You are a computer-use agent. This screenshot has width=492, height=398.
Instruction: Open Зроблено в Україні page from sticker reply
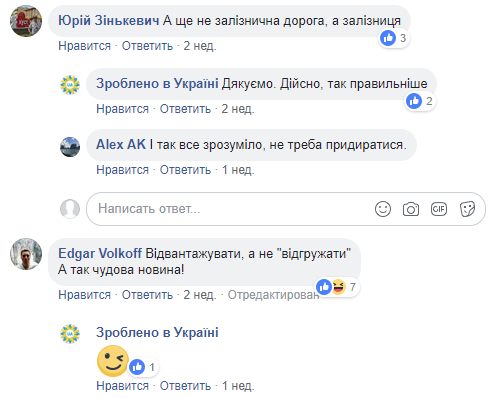[157, 332]
